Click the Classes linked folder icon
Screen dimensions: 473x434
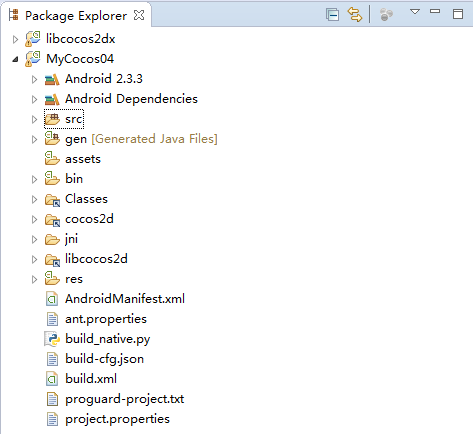click(x=52, y=200)
